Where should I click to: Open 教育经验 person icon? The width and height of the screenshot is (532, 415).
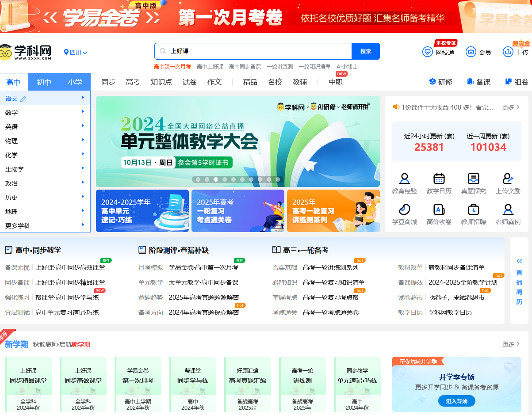pos(405,179)
